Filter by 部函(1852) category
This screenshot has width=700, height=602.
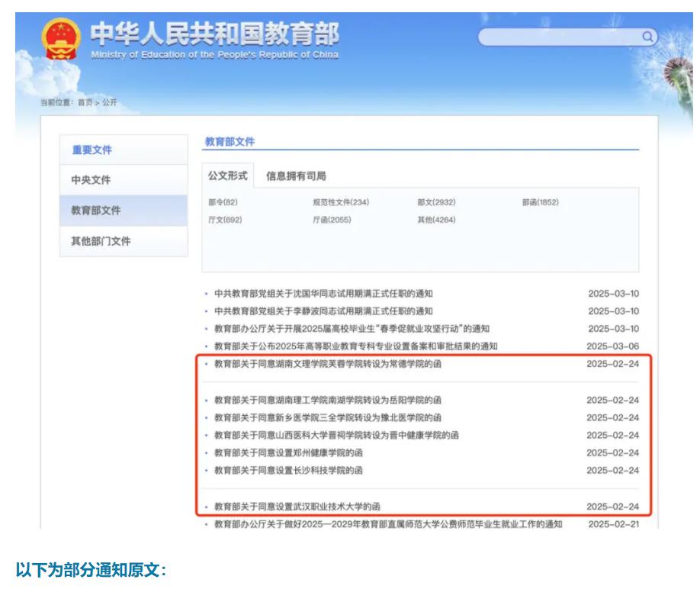541,202
